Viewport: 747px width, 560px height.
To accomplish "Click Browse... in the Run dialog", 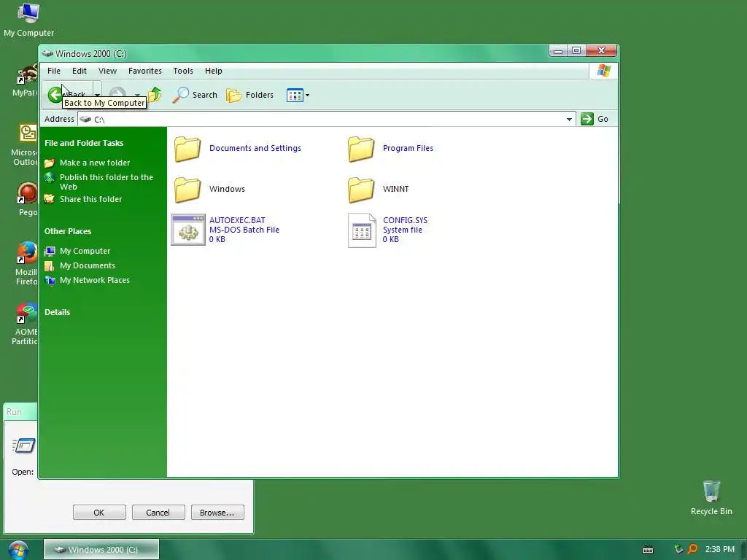I will point(217,513).
